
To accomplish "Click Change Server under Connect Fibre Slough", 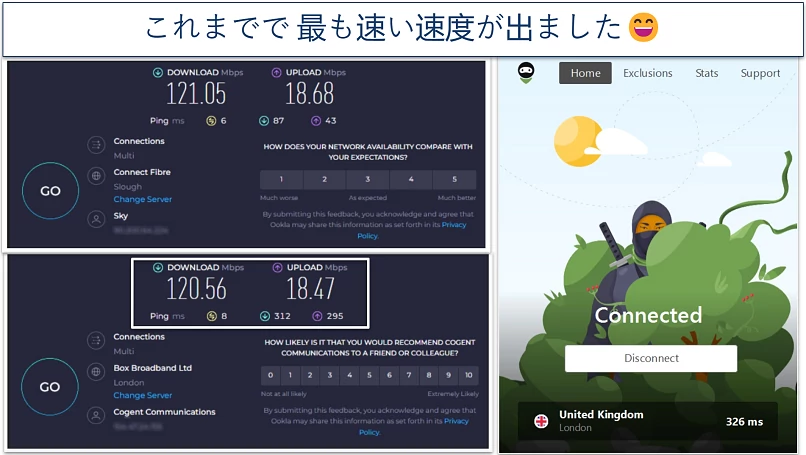I will coord(143,199).
